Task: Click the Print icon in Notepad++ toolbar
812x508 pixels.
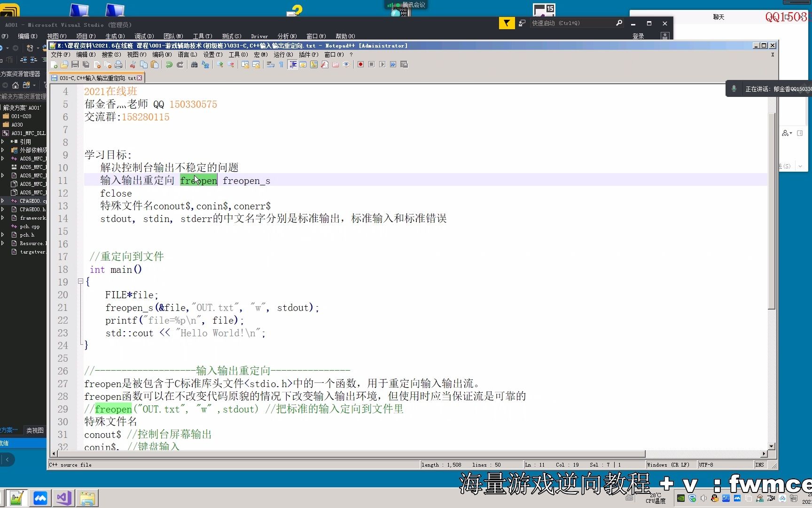Action: pos(118,64)
